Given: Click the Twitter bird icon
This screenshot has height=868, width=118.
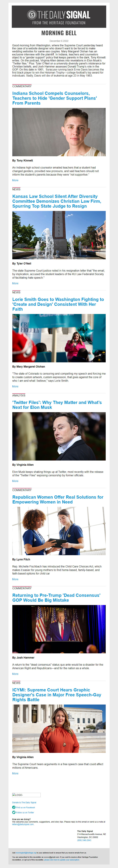Looking at the screenshot, I should (14, 812).
